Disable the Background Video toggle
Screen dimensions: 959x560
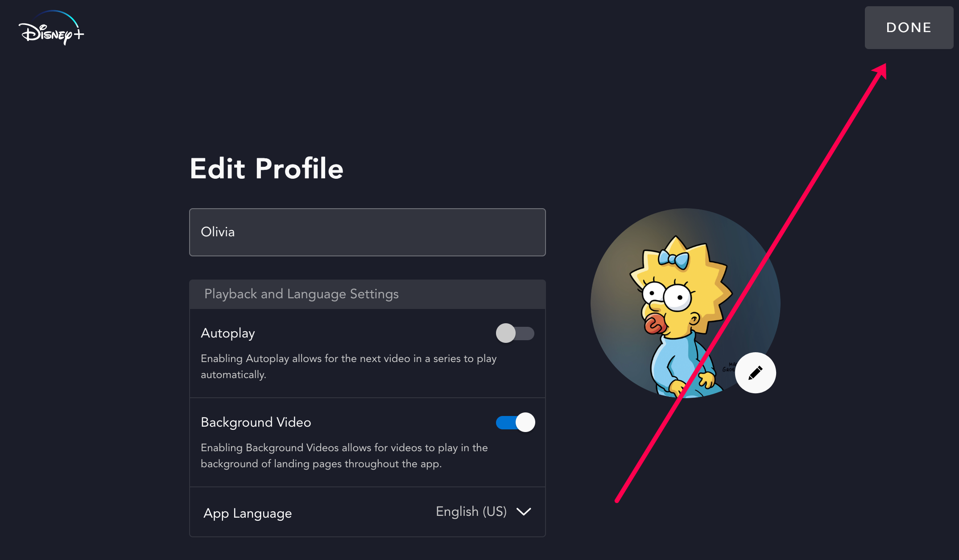coord(515,422)
